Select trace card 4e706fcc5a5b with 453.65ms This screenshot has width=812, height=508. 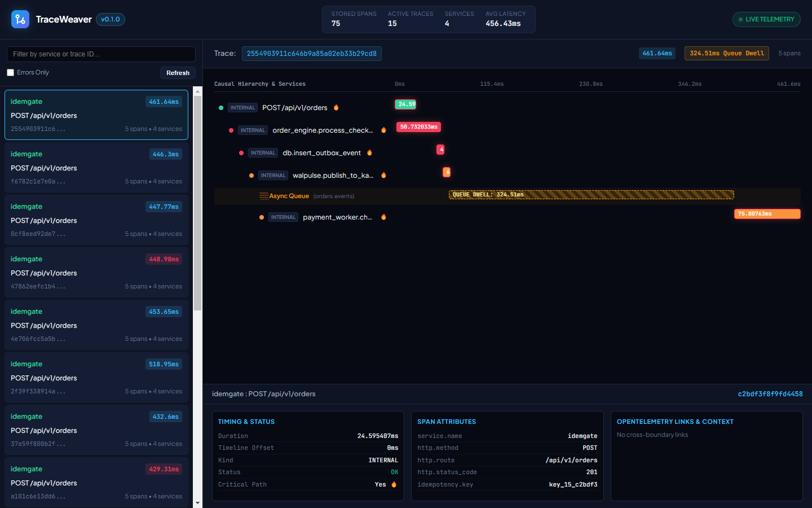pos(96,325)
